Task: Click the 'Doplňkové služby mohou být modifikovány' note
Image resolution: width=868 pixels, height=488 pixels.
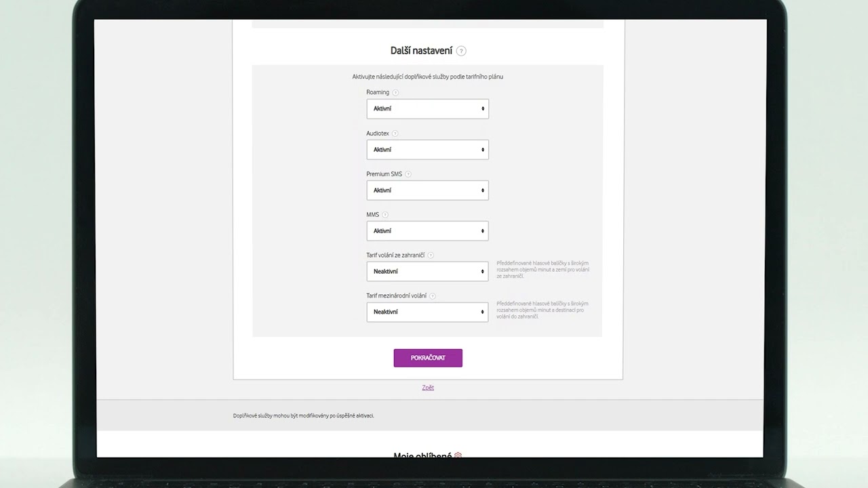Action: pos(303,415)
